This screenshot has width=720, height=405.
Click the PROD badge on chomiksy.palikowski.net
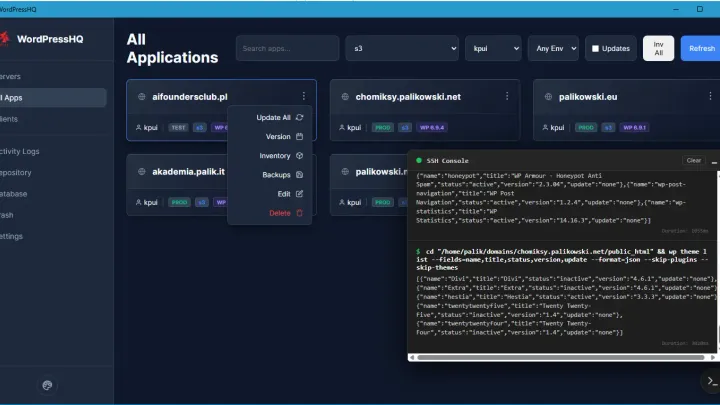click(382, 128)
